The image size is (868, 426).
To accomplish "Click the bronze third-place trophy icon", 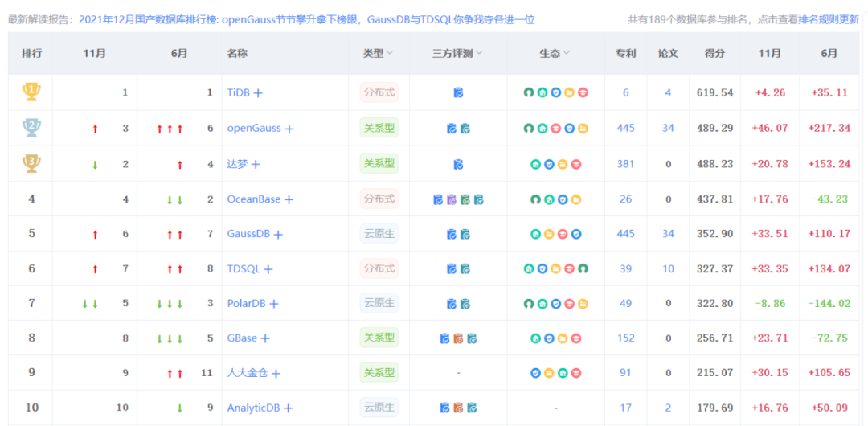I will [x=31, y=163].
